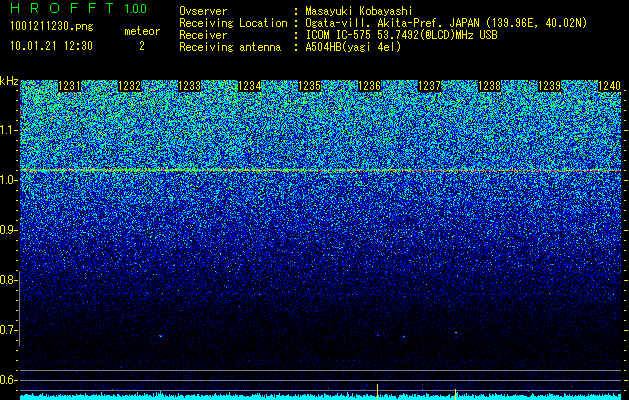The width and height of the screenshot is (629, 400).
Task: Click the time marker "1239"
Action: (x=549, y=86)
